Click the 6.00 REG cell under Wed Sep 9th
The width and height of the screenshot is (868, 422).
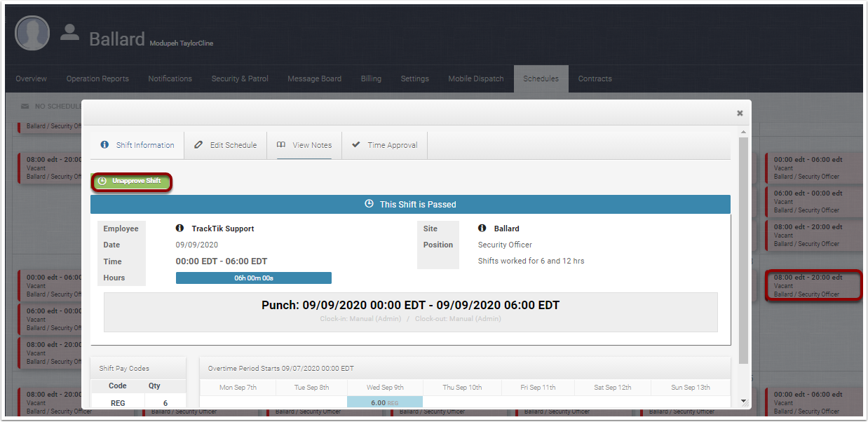coord(385,402)
